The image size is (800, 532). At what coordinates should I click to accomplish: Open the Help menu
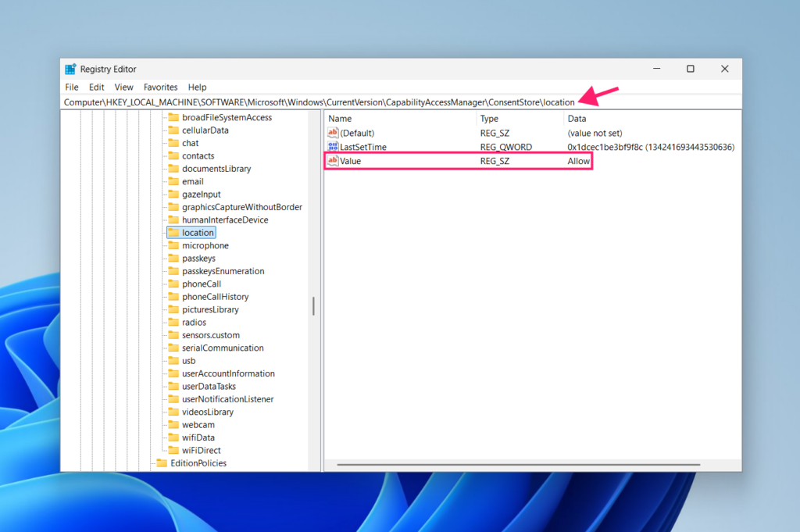point(197,87)
